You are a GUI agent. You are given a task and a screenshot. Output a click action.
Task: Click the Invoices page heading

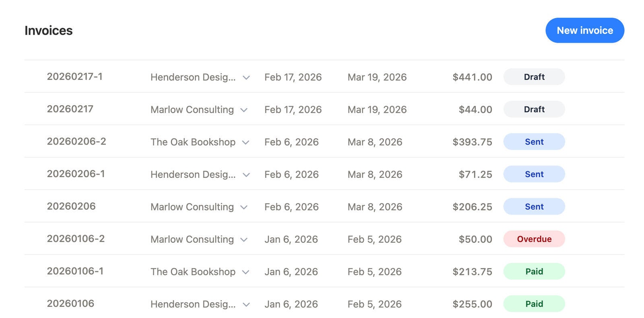coord(48,30)
